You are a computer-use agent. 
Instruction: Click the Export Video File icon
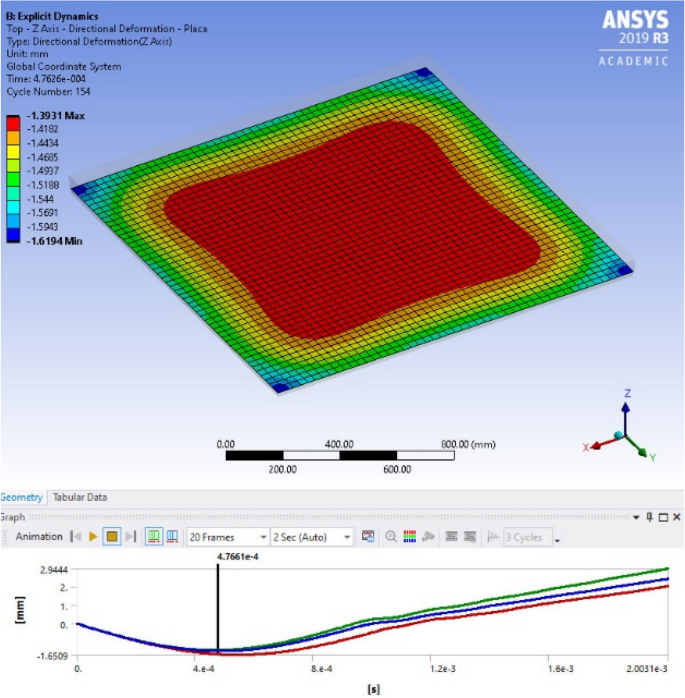coord(368,536)
